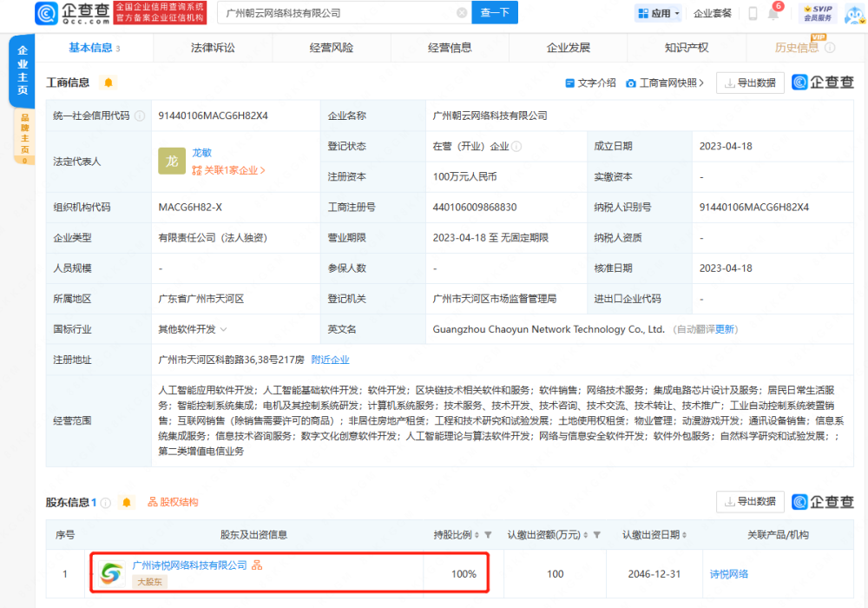Open 工商官网快照 snapshot link
This screenshot has height=608, width=868.
(665, 83)
